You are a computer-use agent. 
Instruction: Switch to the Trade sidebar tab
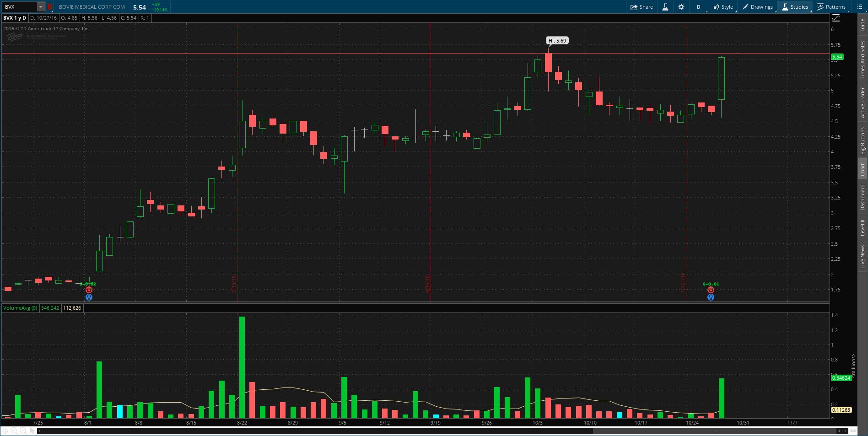coord(863,26)
